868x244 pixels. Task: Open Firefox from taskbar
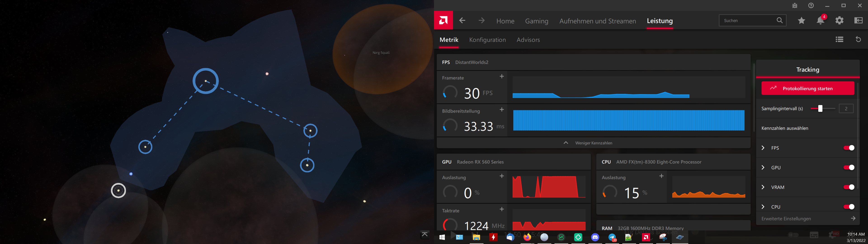tap(527, 237)
